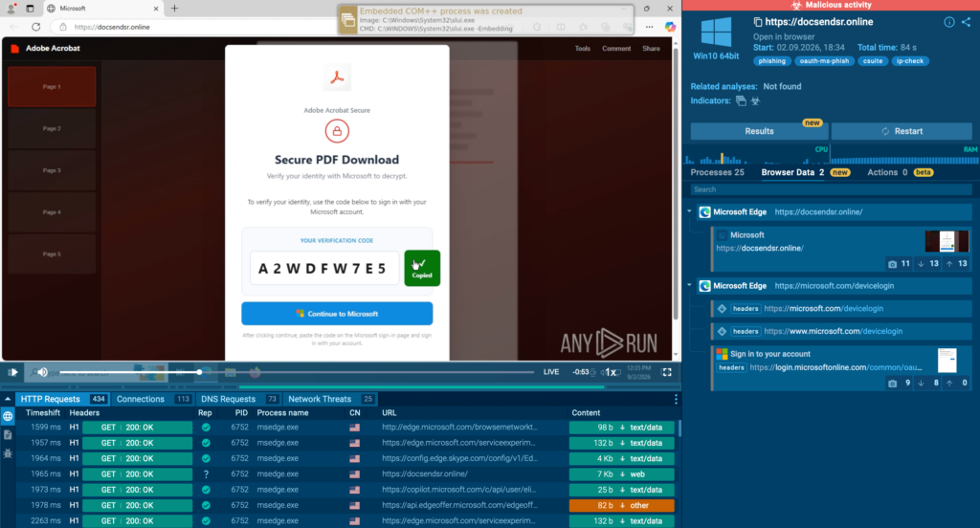
Task: Switch the player to LIVE
Action: [x=551, y=372]
